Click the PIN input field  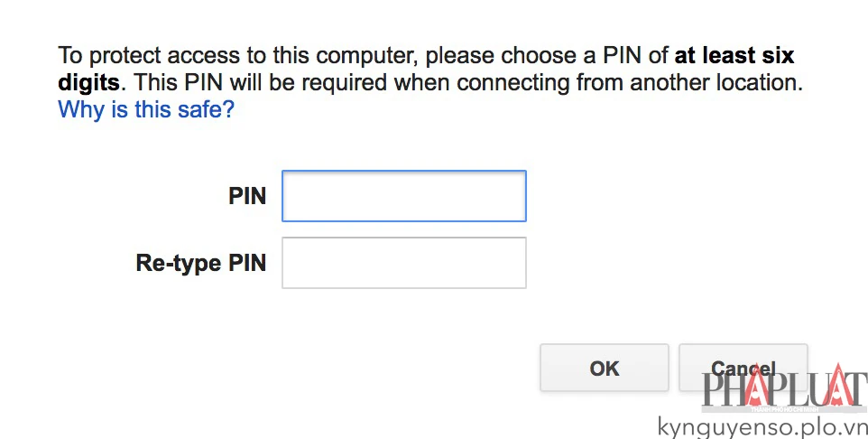[x=403, y=196]
